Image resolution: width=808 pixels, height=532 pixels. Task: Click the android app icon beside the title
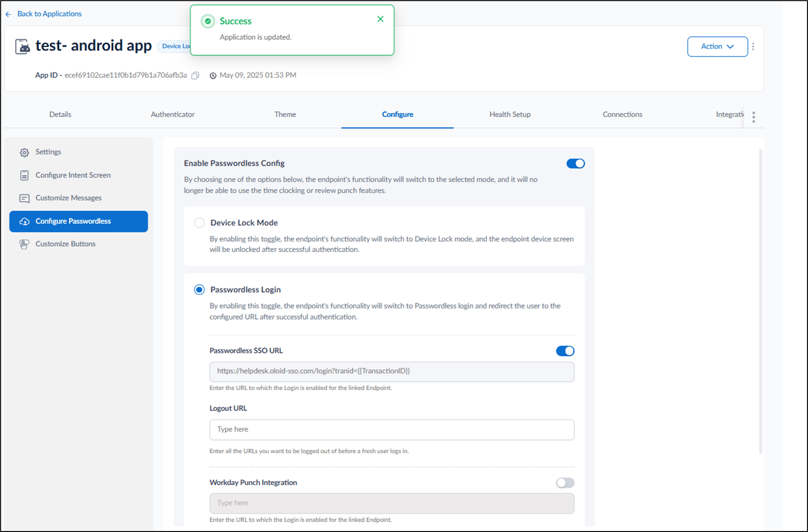tap(23, 47)
